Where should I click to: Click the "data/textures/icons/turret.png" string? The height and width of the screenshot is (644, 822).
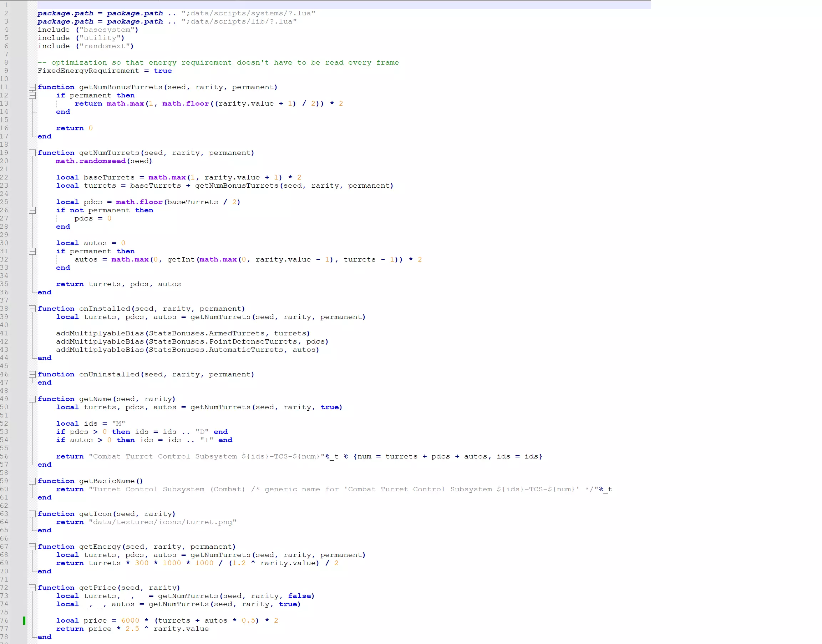[x=163, y=522]
